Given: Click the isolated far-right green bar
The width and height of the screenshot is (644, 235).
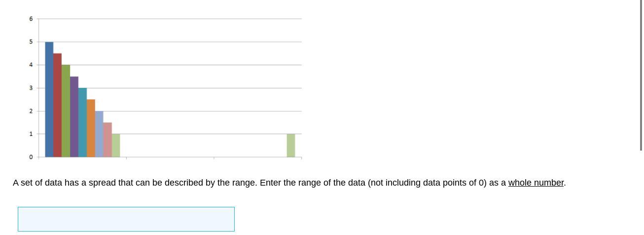Looking at the screenshot, I should point(291,146).
